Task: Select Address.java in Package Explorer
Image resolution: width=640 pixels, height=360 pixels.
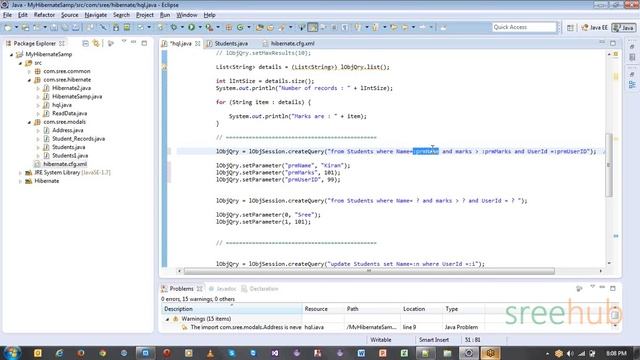Action: click(x=67, y=130)
